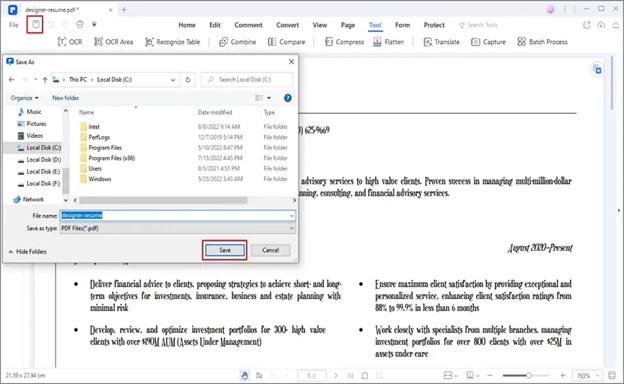This screenshot has height=384, width=624.
Task: Open the File name history dropdown
Action: click(x=292, y=216)
